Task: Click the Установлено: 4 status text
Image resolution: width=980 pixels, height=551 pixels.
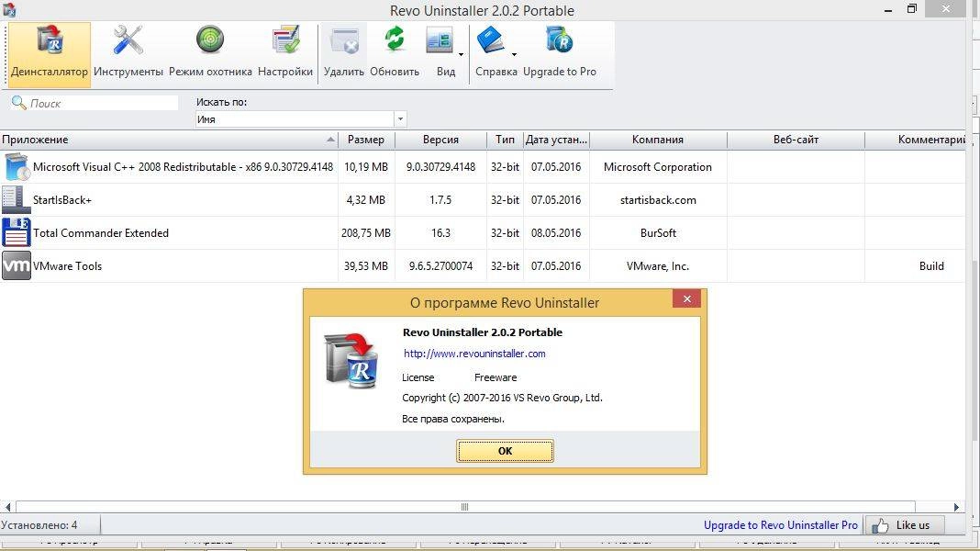Action: click(39, 525)
